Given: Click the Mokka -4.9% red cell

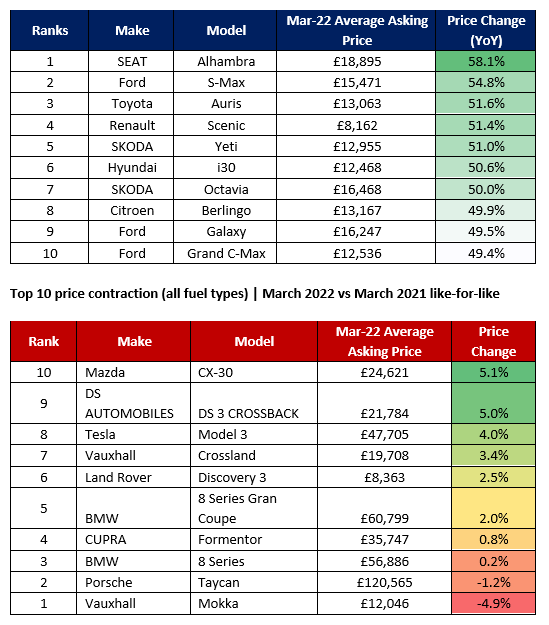Looking at the screenshot, I should tap(494, 603).
